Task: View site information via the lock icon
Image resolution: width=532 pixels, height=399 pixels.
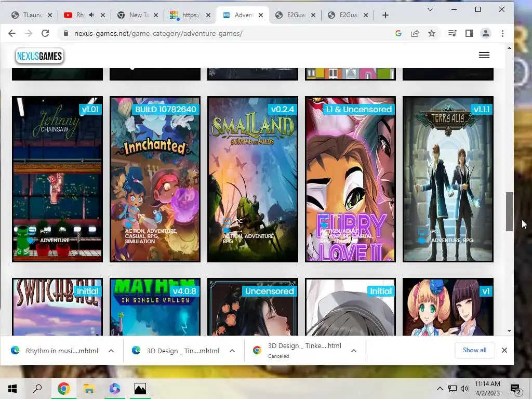Action: 66,33
